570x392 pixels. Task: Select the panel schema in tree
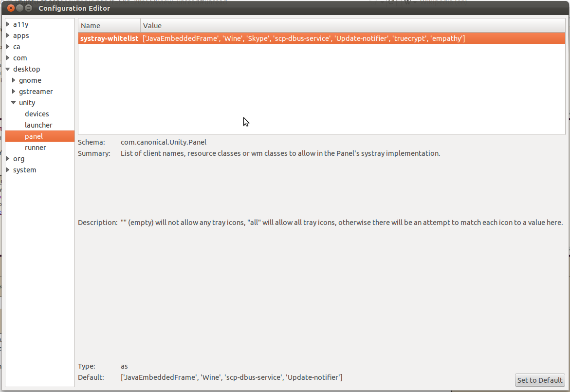(34, 136)
